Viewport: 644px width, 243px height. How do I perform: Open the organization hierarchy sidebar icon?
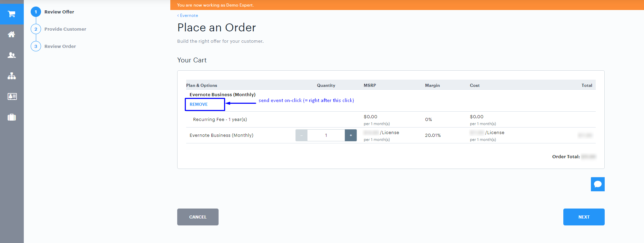click(x=12, y=76)
